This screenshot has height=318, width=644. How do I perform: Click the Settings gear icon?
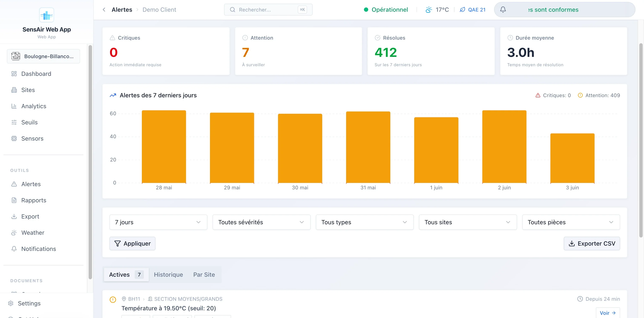[10, 303]
